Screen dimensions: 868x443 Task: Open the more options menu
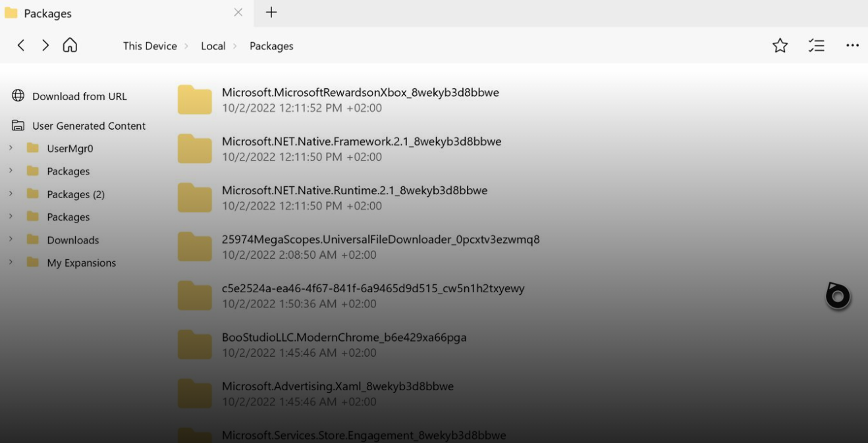(x=853, y=45)
